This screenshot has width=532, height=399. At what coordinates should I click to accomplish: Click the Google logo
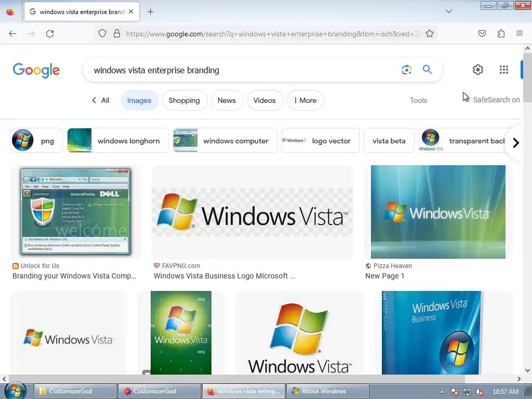[36, 70]
